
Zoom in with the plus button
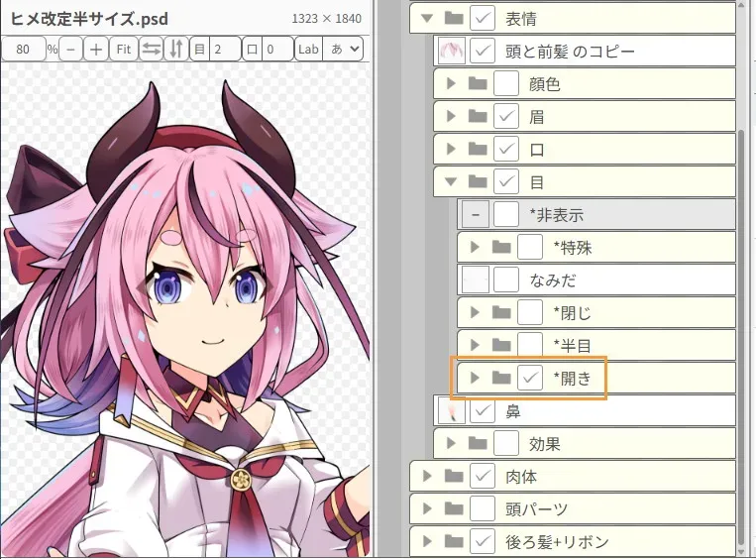95,50
